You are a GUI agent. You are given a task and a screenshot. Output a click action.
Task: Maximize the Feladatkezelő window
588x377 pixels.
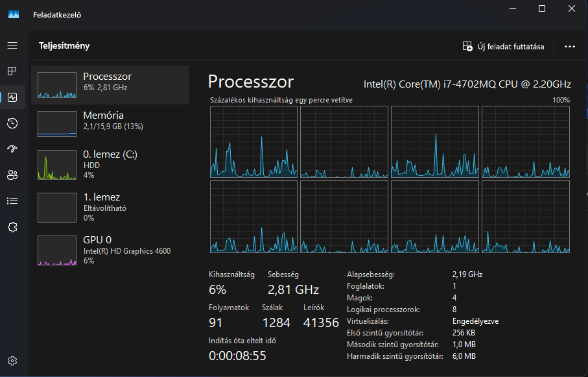pos(542,8)
